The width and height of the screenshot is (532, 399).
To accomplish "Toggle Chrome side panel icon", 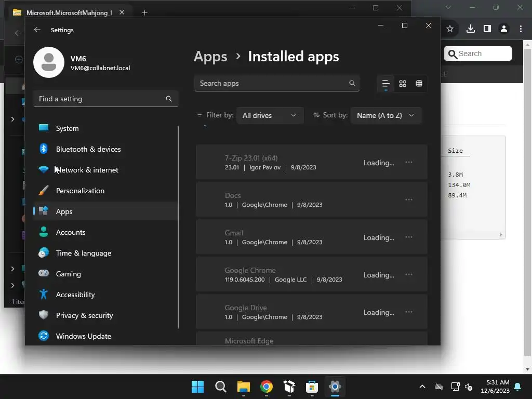I will coord(487,29).
